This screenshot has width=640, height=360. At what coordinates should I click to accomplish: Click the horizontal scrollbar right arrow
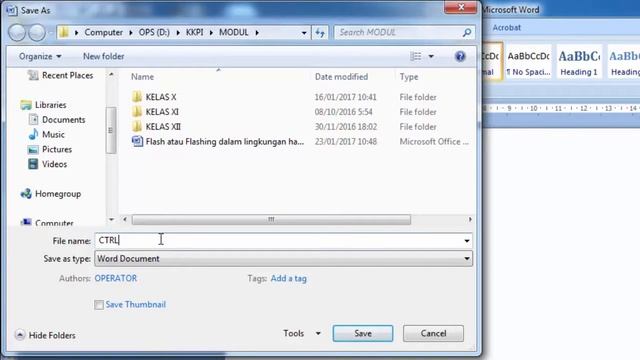pos(470,220)
